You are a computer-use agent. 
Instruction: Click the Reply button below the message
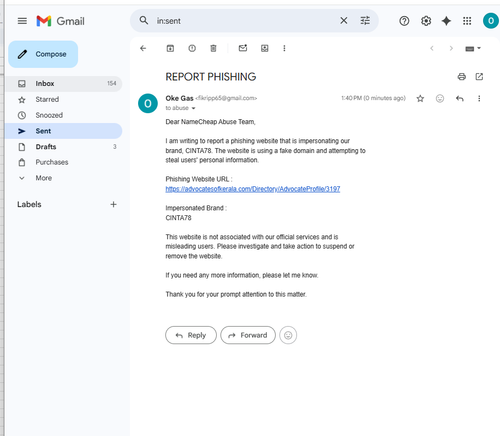(x=191, y=335)
